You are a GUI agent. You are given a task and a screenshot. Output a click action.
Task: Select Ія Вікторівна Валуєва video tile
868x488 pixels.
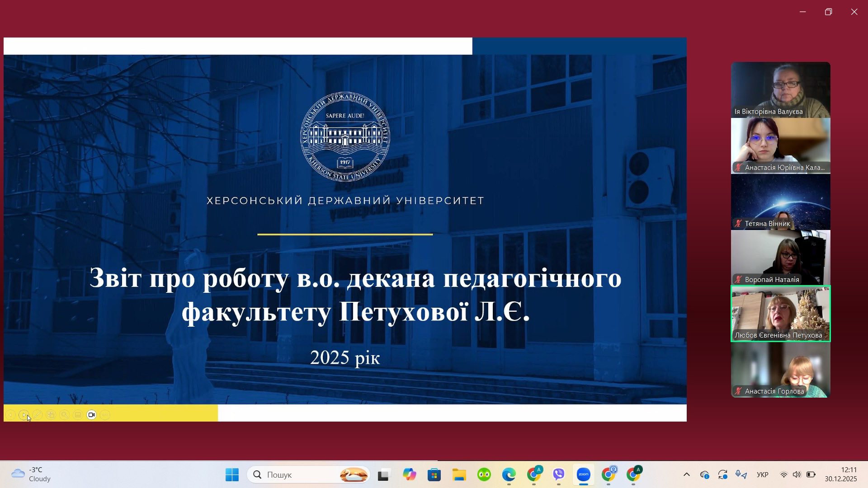pos(781,90)
